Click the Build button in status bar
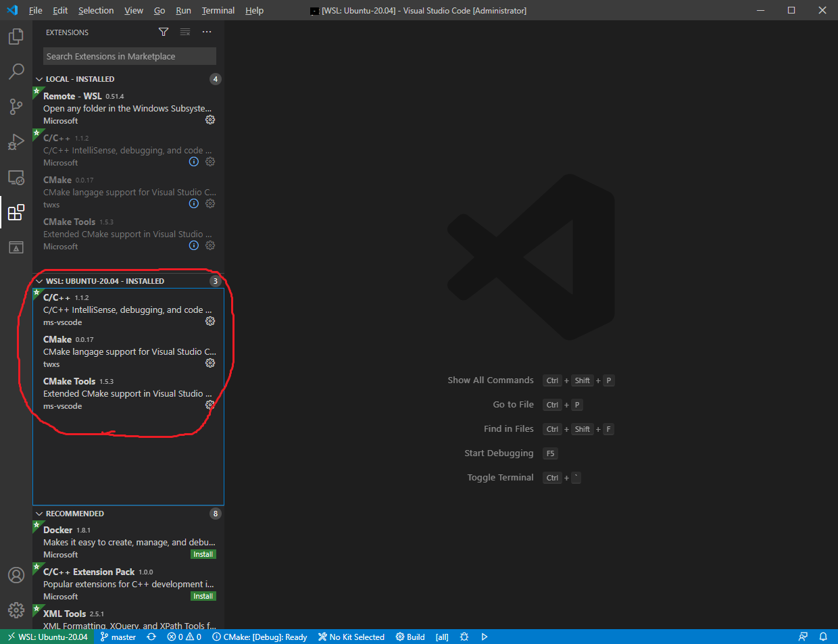 tap(410, 637)
